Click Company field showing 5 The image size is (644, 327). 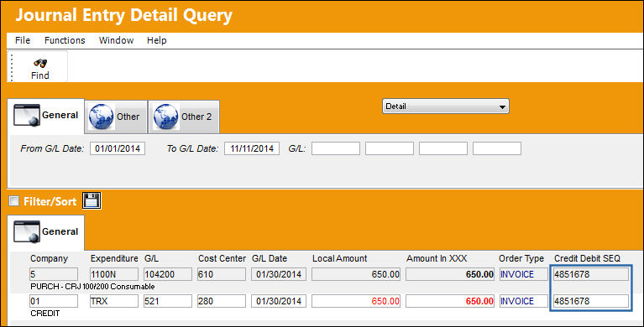54,274
